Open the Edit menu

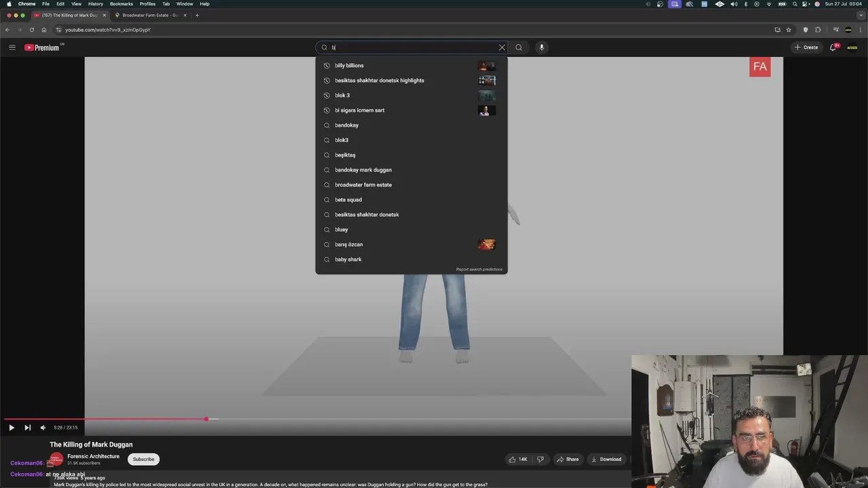coord(60,4)
